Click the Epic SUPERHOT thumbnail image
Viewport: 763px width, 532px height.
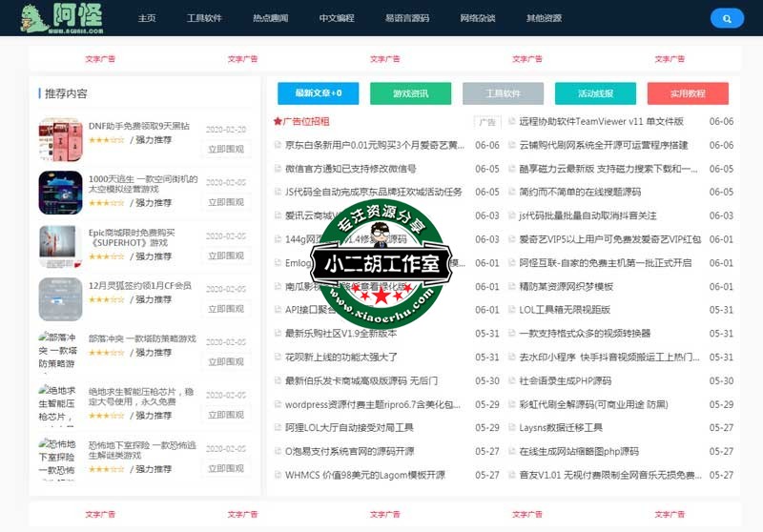(x=60, y=246)
